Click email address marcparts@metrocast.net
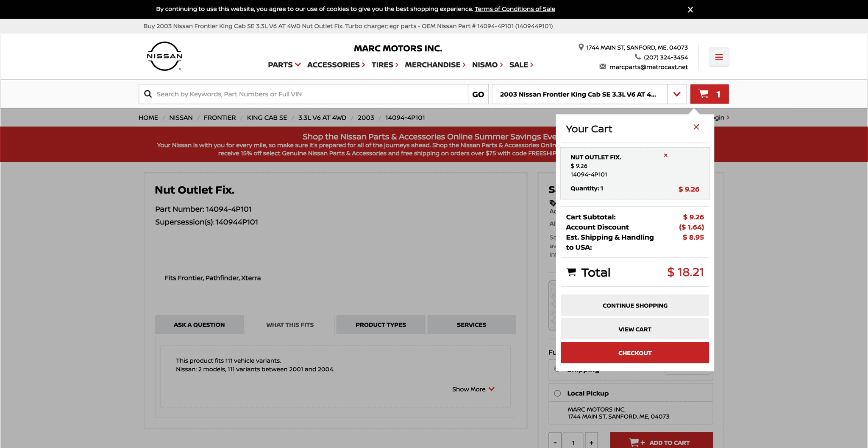868x448 pixels. (648, 67)
